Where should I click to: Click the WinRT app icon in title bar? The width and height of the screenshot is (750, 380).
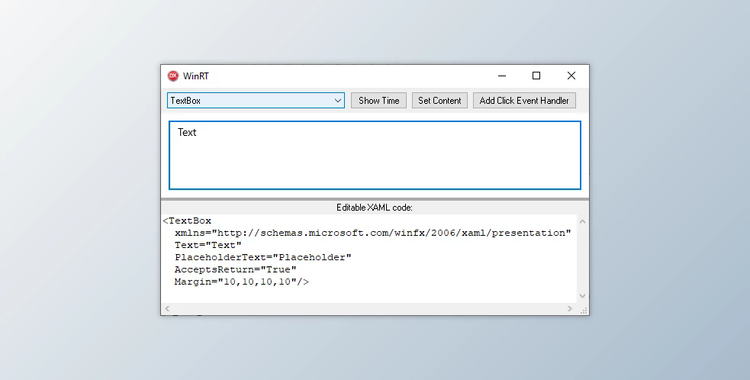173,76
